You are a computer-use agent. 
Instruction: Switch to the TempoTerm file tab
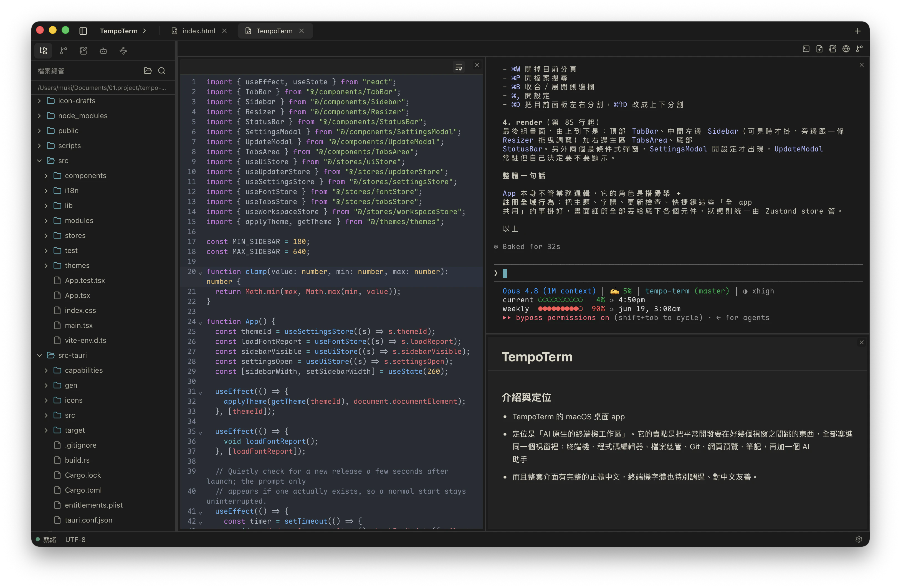click(275, 31)
